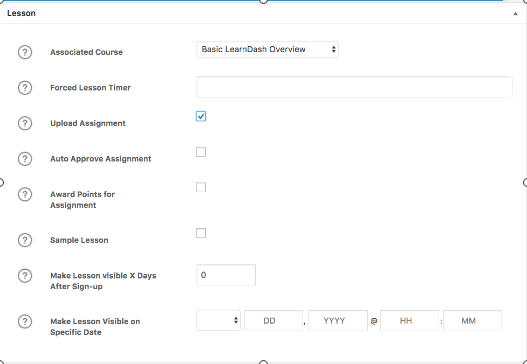Show help for Auto Approve Assignment
The width and height of the screenshot is (527, 364).
pos(25,159)
